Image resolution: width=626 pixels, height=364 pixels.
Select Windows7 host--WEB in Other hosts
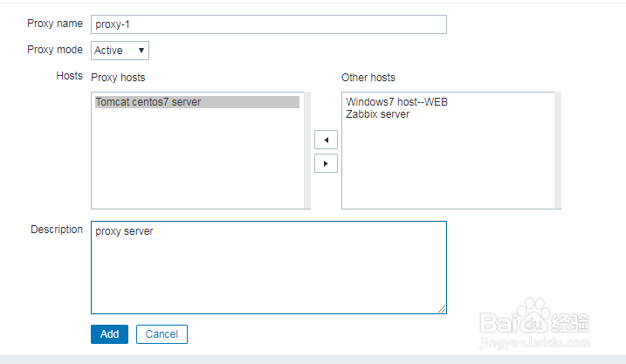(x=396, y=102)
